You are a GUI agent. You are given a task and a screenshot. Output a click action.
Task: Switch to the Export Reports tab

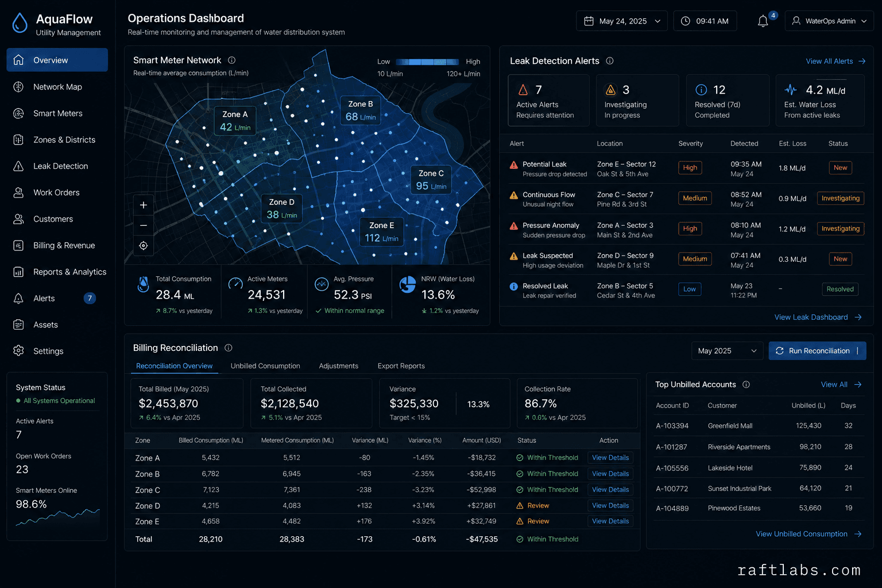(401, 366)
